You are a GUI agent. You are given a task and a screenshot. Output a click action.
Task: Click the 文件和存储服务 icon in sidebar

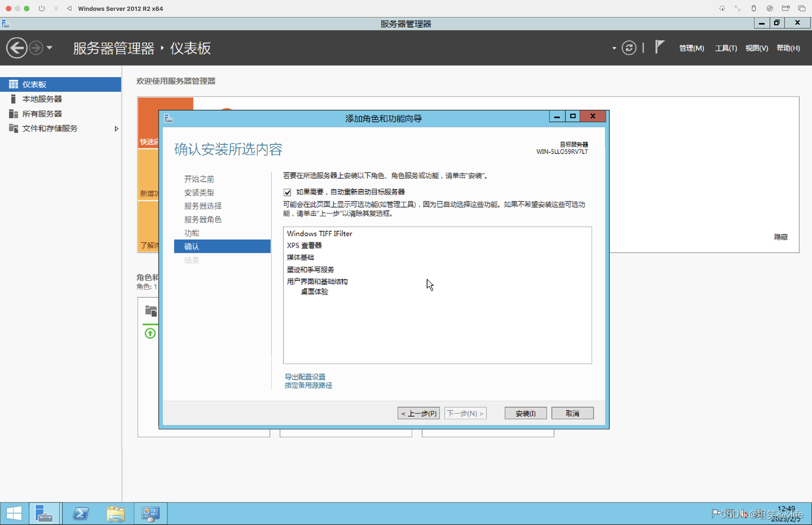tap(14, 128)
